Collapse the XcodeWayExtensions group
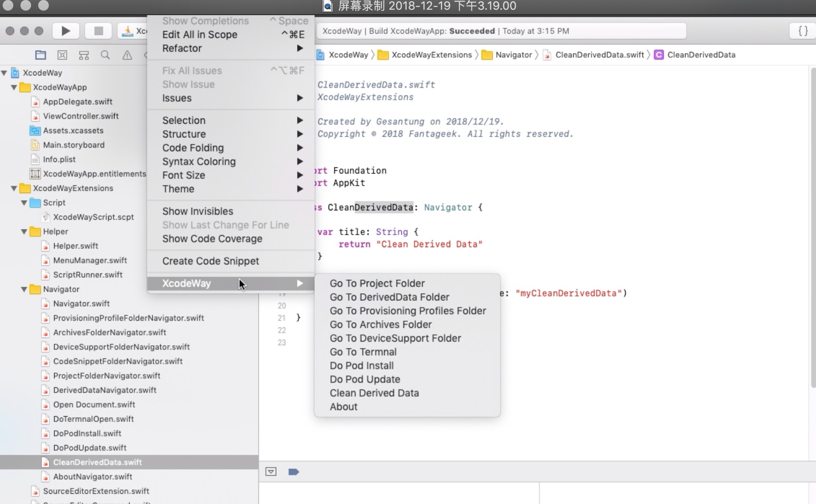This screenshot has height=504, width=816. pos(14,188)
